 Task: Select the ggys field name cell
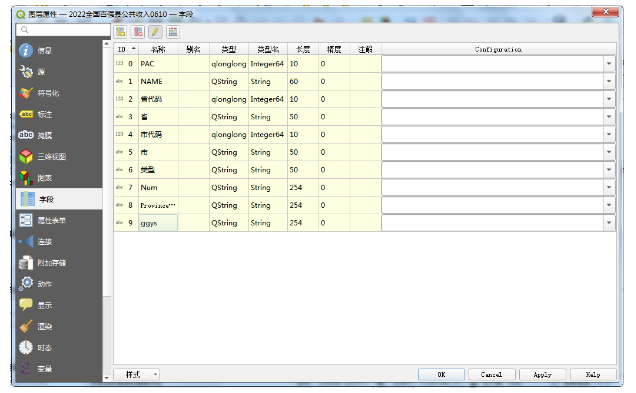pos(158,223)
